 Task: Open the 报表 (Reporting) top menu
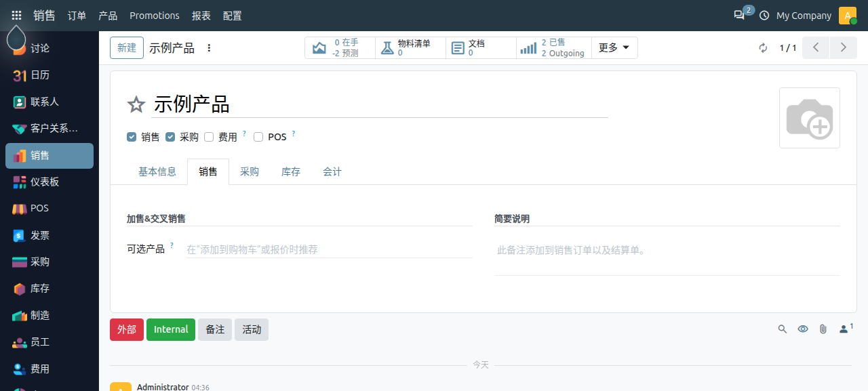tap(201, 15)
